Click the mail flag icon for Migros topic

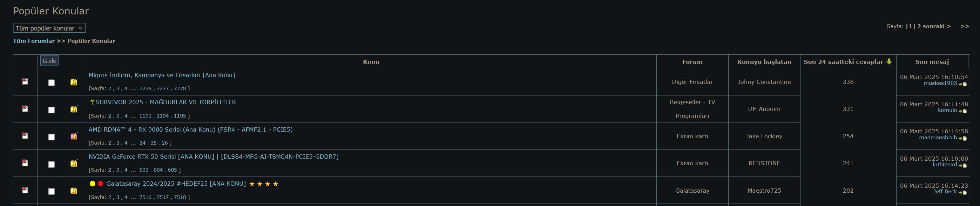[25, 81]
